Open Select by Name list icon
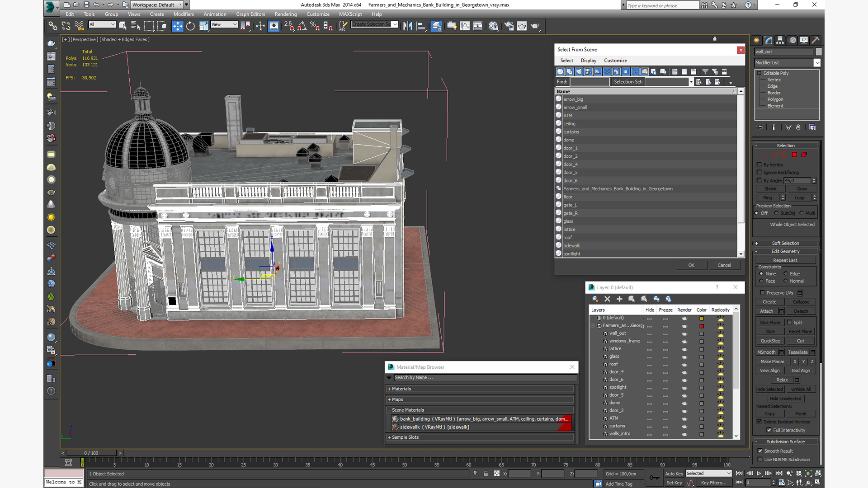The image size is (868, 488). tap(135, 26)
